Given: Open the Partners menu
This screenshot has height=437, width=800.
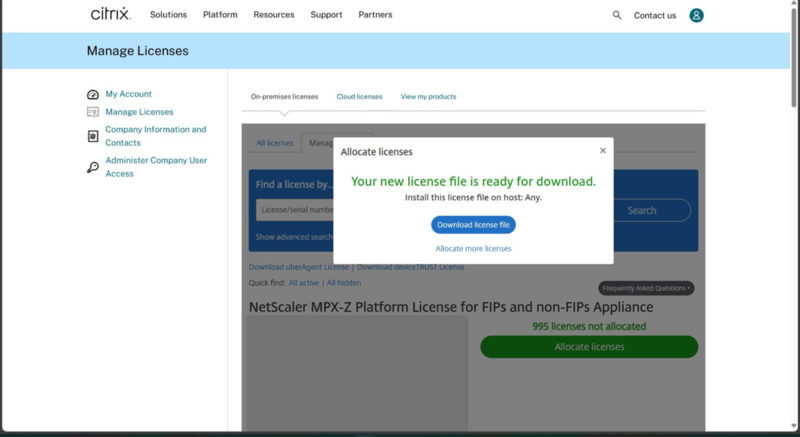Looking at the screenshot, I should tap(375, 15).
